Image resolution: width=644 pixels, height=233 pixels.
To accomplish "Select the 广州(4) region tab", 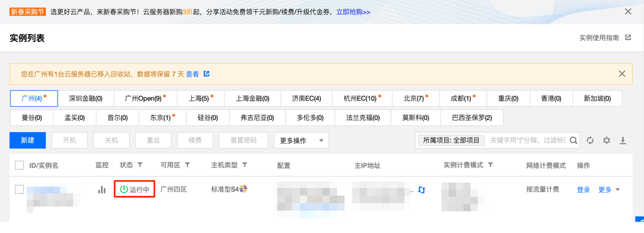I will 34,99.
